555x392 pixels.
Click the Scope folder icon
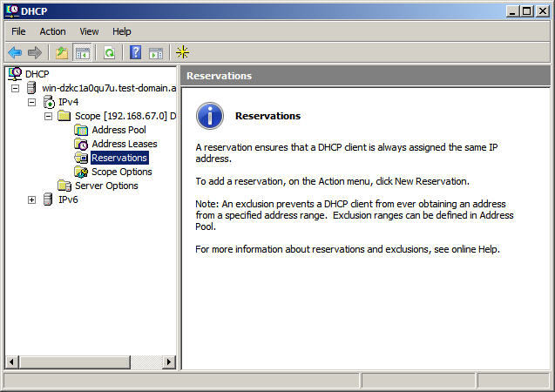point(64,115)
